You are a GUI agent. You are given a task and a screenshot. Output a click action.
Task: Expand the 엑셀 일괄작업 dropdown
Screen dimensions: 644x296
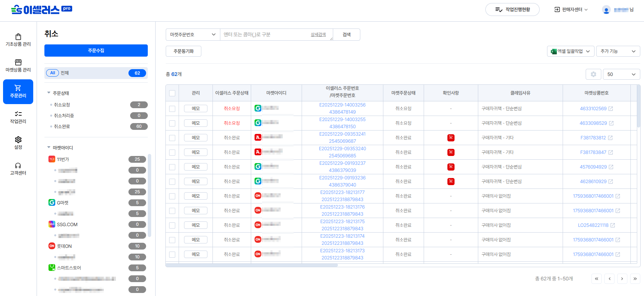point(570,51)
